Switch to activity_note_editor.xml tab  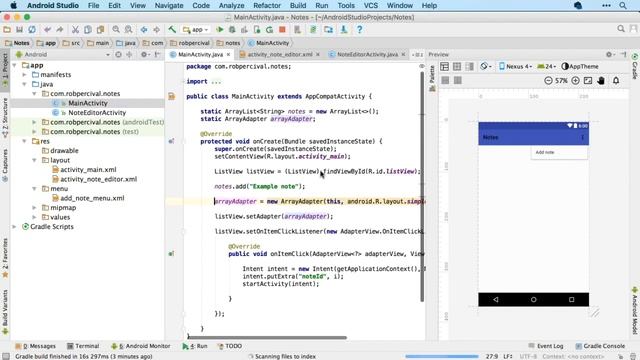279,54
